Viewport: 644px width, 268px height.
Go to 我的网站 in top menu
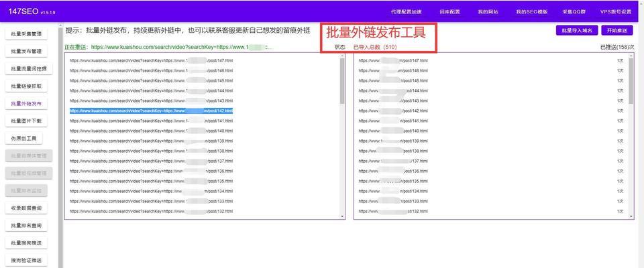click(x=488, y=12)
